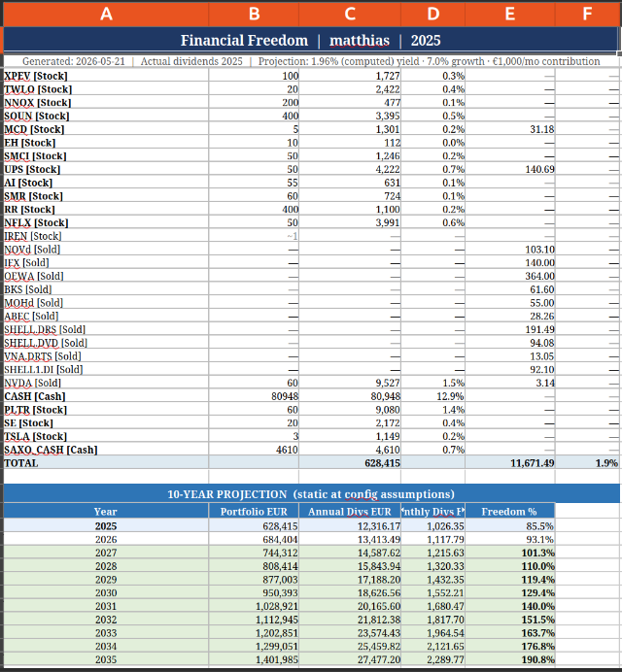The width and height of the screenshot is (622, 672).
Task: Select the AI [Stock] cell
Action: tap(106, 183)
